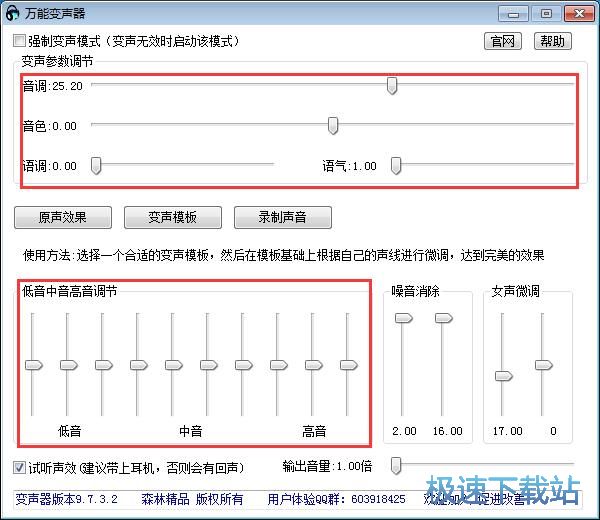The height and width of the screenshot is (520, 600).
Task: Click the 音调:25.20 value label
Action: coord(52,86)
